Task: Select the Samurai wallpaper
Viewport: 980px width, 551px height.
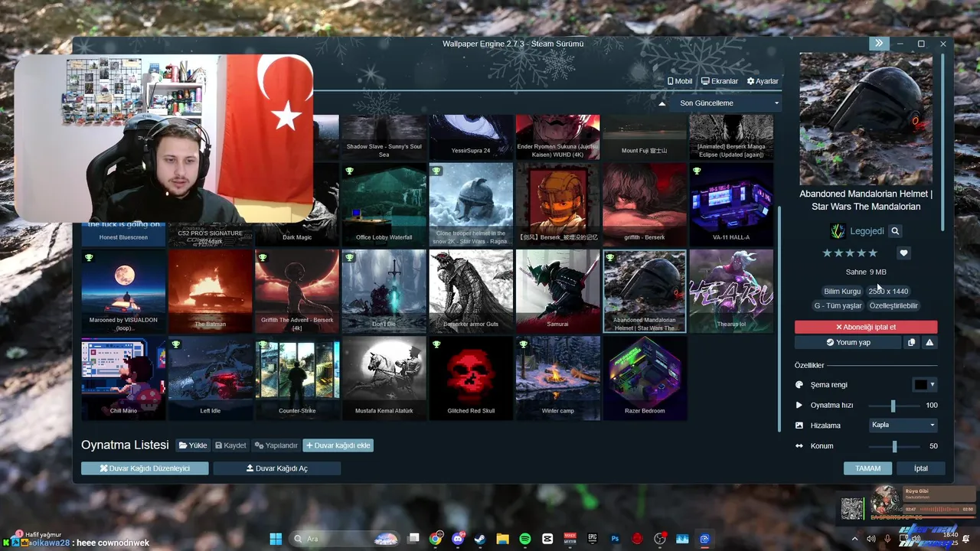Action: coord(557,291)
